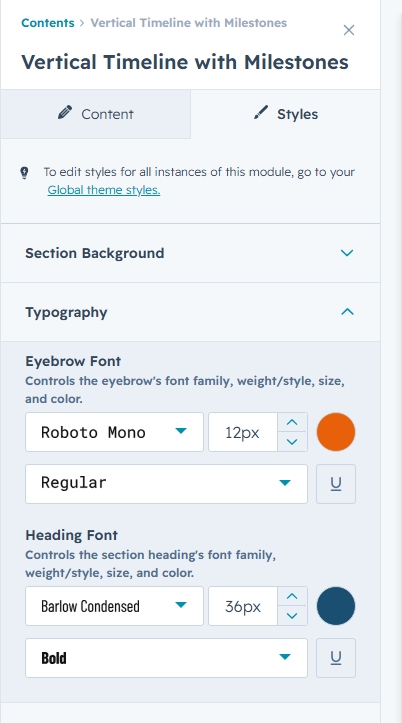The width and height of the screenshot is (402, 723).
Task: Decrease Heading Font size with down arrow
Action: tap(292, 616)
